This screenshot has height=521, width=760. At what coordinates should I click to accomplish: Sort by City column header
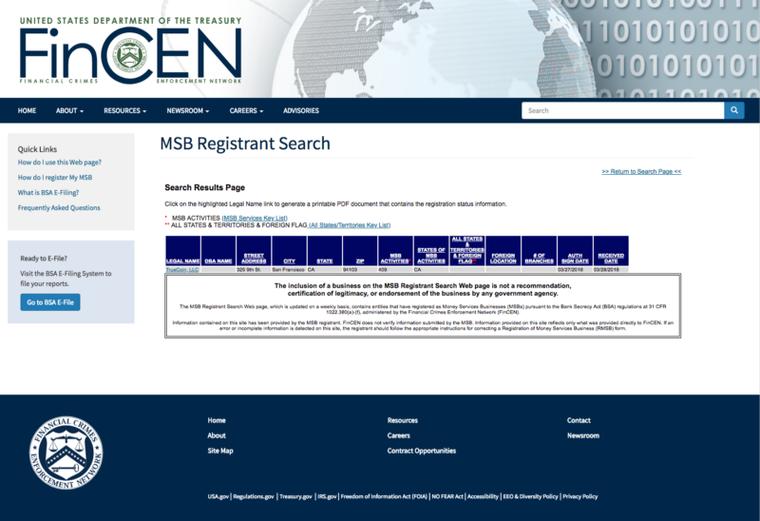click(x=289, y=261)
